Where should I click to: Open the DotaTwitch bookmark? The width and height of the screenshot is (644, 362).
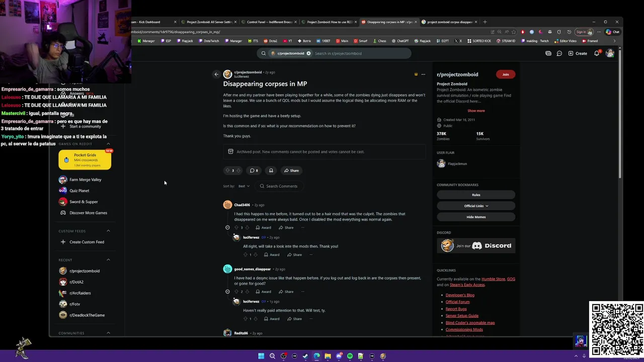[x=208, y=41]
